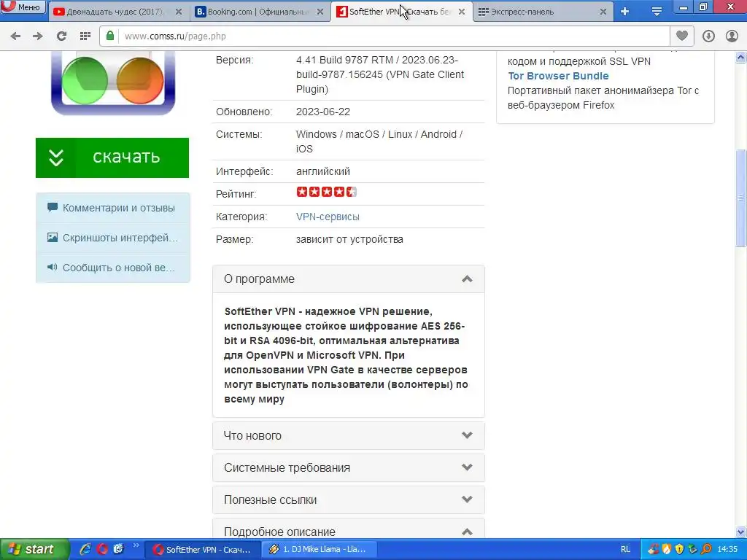This screenshot has height=560, width=747.
Task: Click the green скачать download button
Action: click(x=112, y=157)
